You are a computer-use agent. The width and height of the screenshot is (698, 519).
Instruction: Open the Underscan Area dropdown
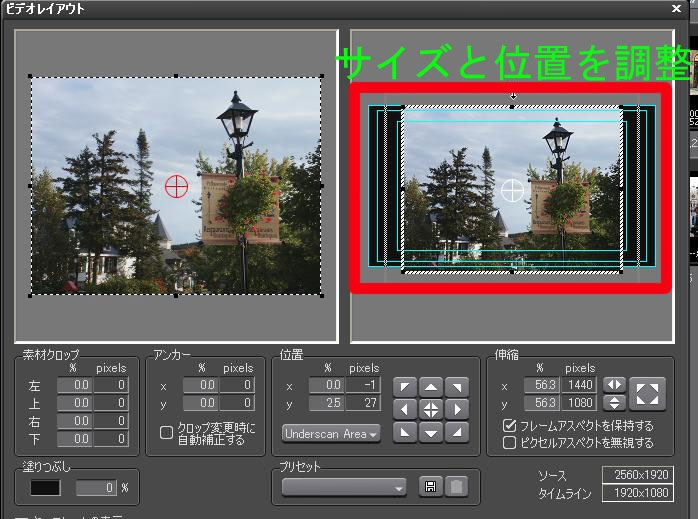coord(331,434)
